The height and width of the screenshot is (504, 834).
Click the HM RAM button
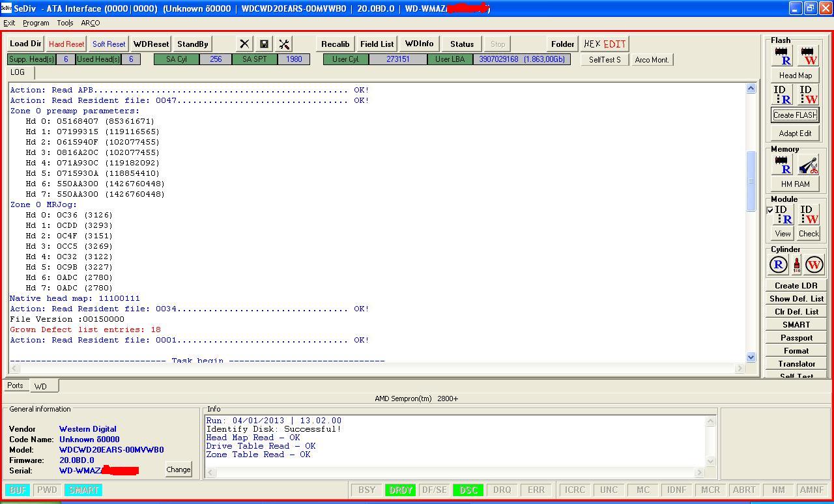click(x=796, y=184)
